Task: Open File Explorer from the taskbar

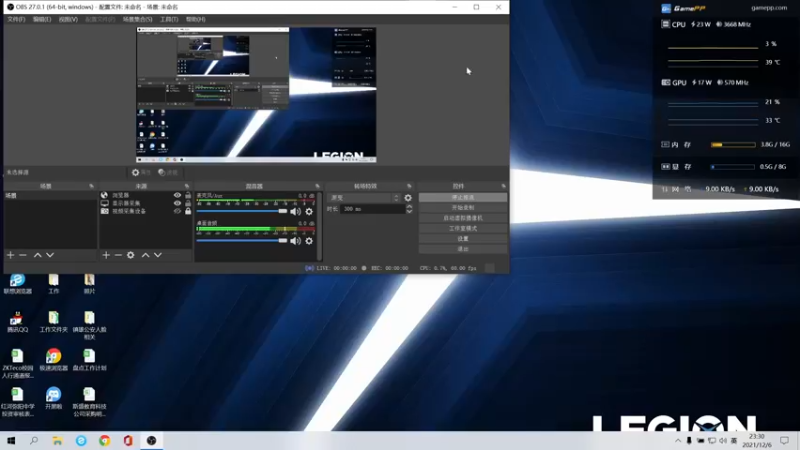Action: 57,441
